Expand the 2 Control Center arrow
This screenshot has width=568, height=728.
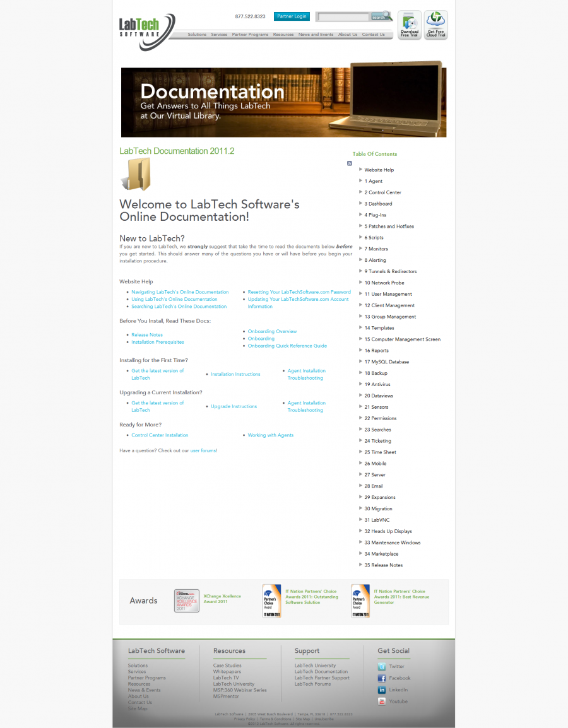tap(360, 192)
